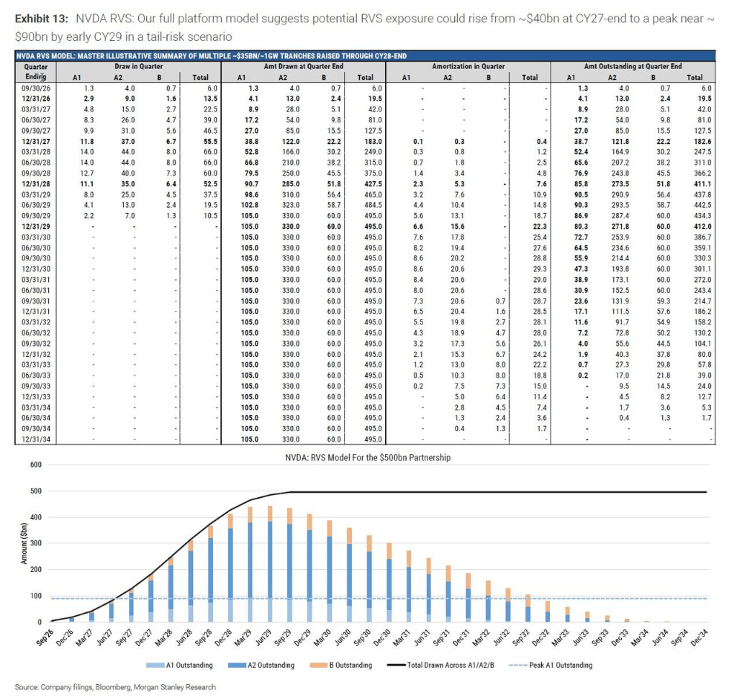This screenshot has width=737, height=700.
Task: Click the 427.5 total drawn cell
Action: coord(374,184)
